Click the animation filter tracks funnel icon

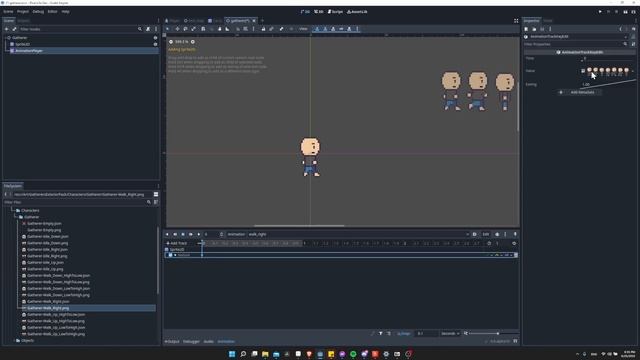380,333
